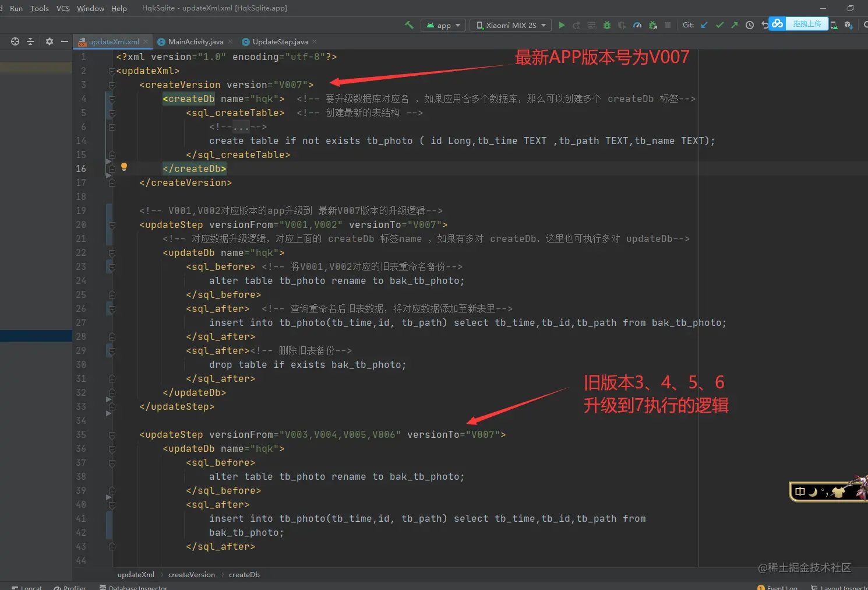Profile the app with the gauge icon

point(637,25)
